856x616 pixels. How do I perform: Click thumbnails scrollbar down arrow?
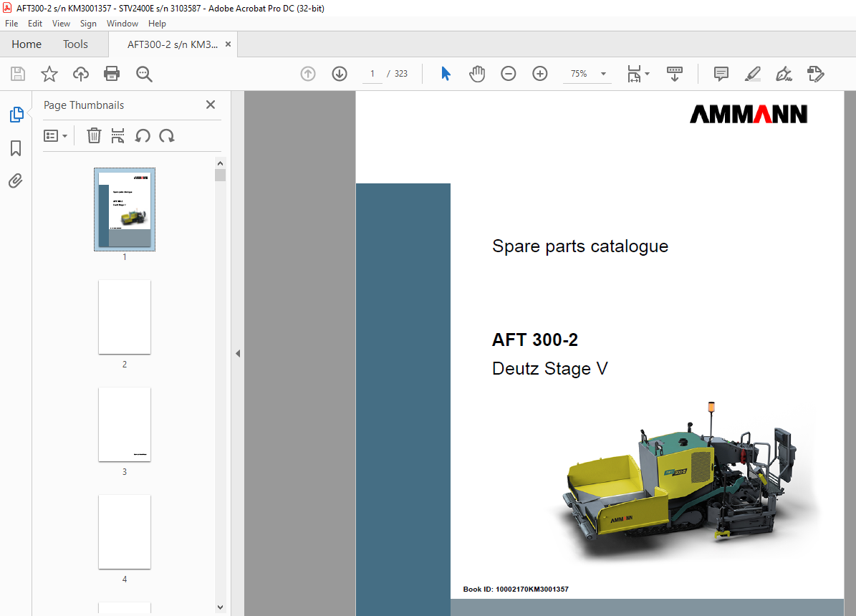click(x=220, y=607)
